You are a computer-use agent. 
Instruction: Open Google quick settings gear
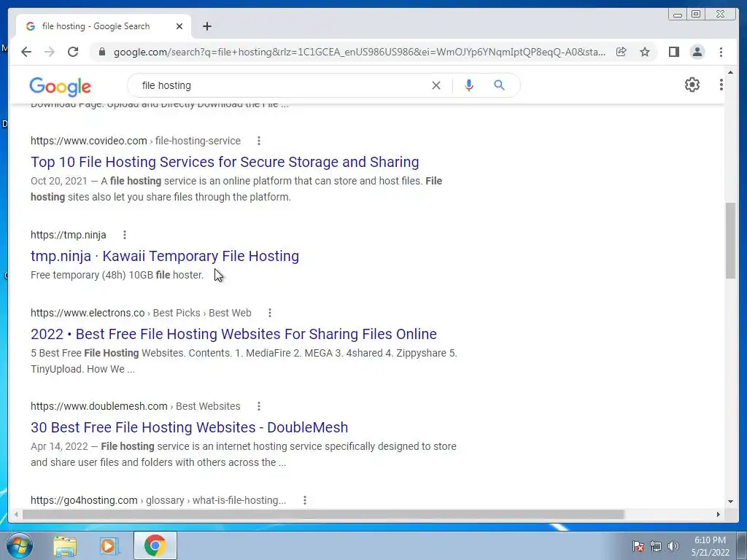tap(692, 85)
